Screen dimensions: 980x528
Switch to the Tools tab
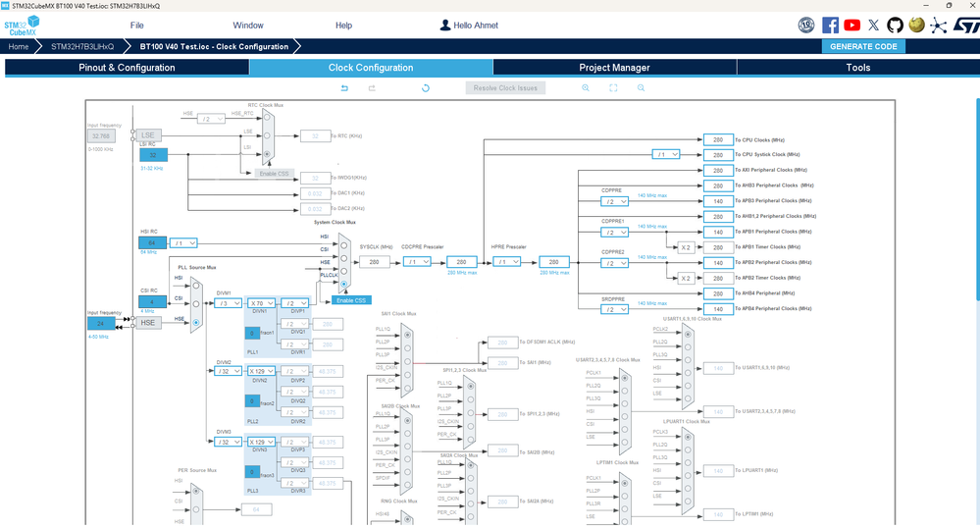click(x=858, y=68)
